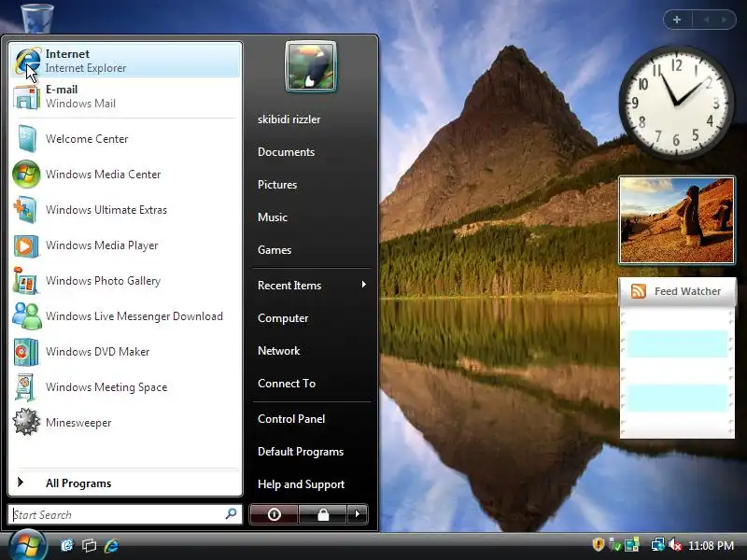Click the analog Clock gadget
The height and width of the screenshot is (560, 747).
pyautogui.click(x=676, y=103)
